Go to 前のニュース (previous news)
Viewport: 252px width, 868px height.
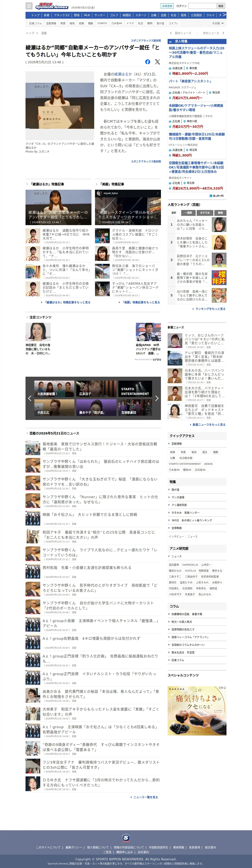pyautogui.click(x=181, y=33)
